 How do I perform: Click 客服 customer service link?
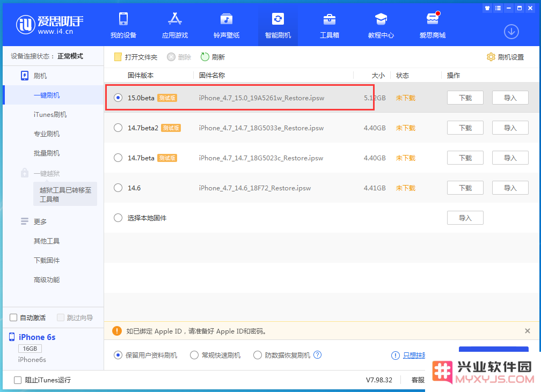click(x=418, y=380)
